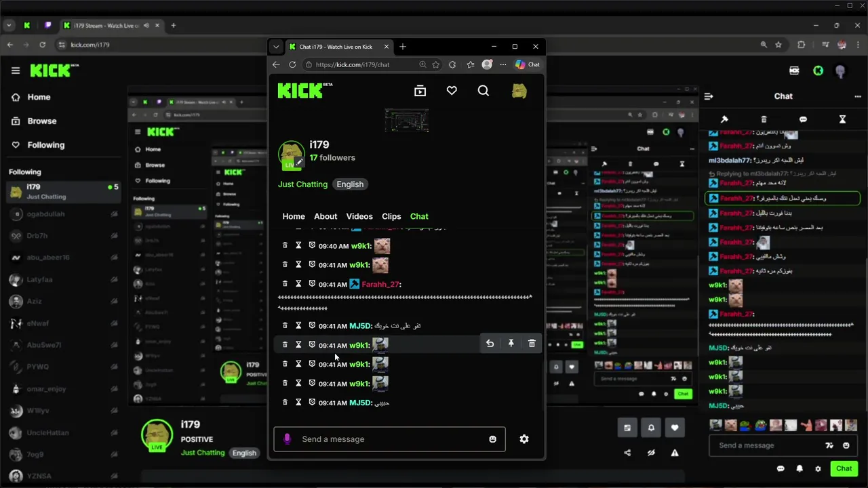The height and width of the screenshot is (488, 868).
Task: Open the gear settings beside main Chat button
Action: click(818, 468)
